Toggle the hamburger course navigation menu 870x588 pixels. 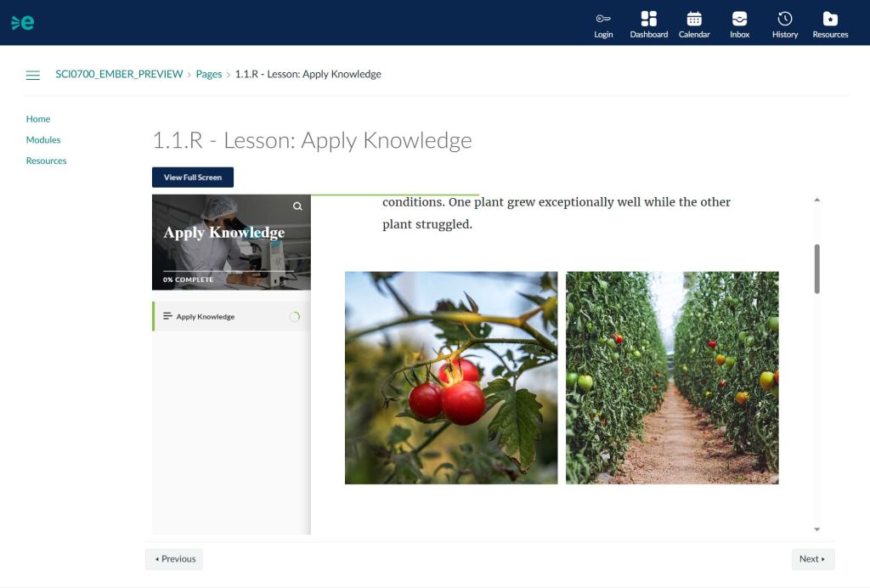[33, 75]
